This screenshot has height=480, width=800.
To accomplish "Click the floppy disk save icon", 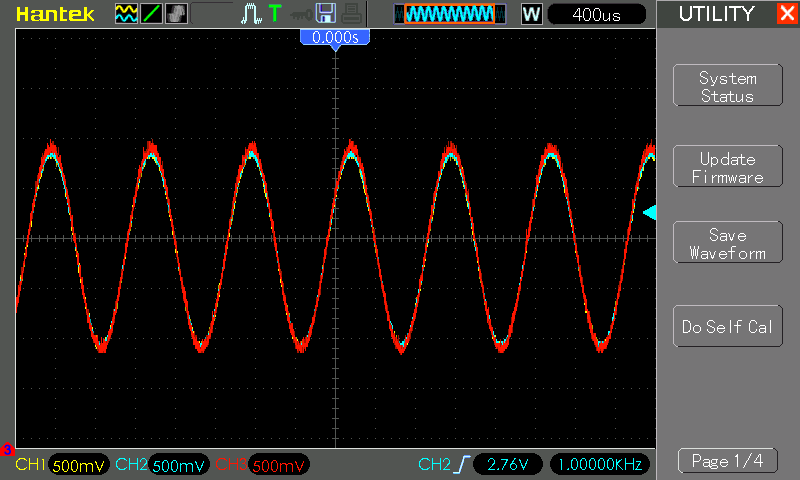I will 326,13.
